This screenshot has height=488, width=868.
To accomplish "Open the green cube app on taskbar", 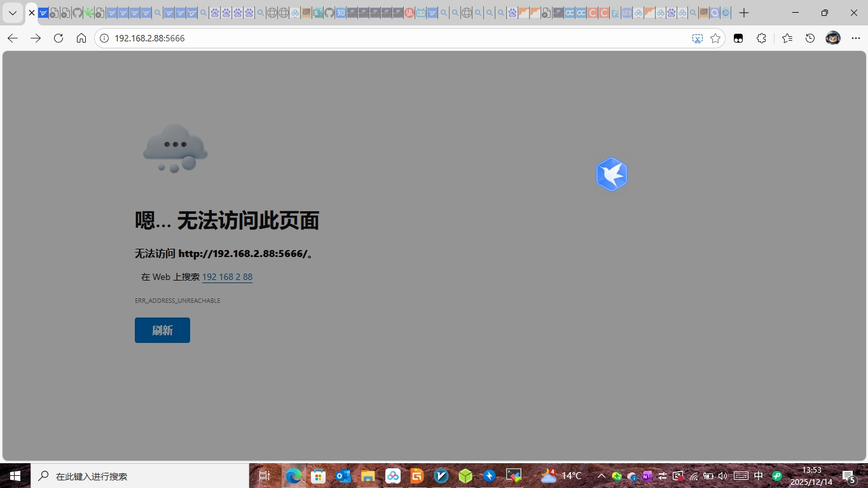I will pos(466,476).
